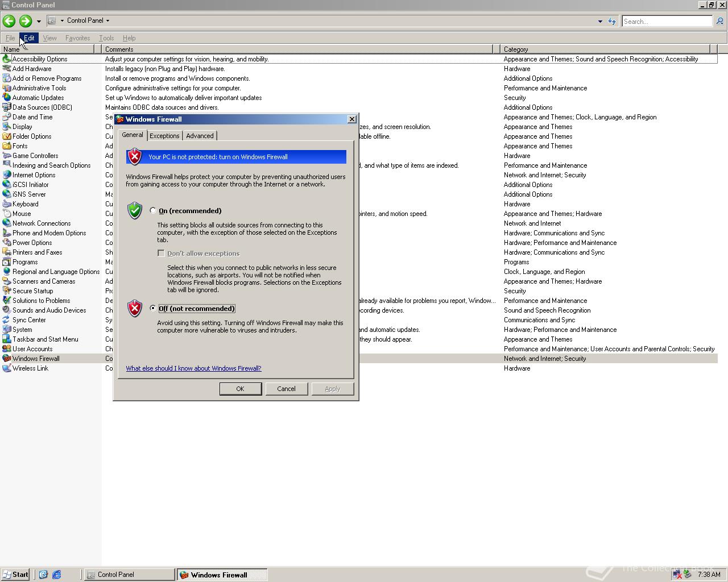The image size is (728, 582).
Task: Open the Power Options icon
Action: pyautogui.click(x=7, y=243)
